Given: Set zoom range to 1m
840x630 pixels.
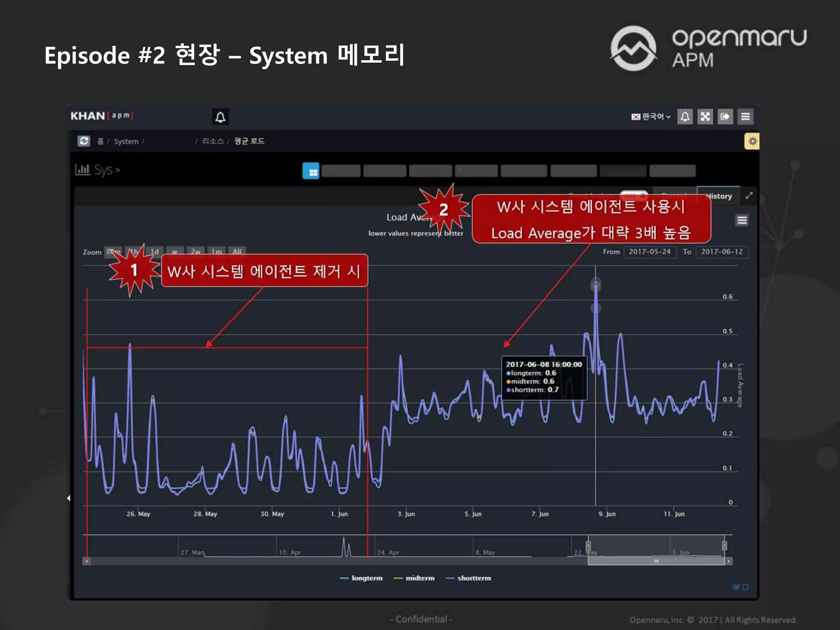Looking at the screenshot, I should pyautogui.click(x=217, y=251).
